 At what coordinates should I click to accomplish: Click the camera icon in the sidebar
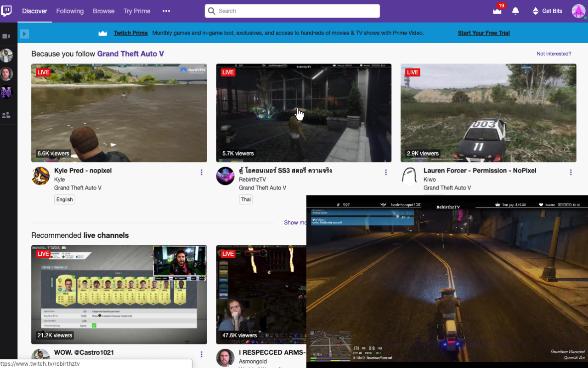pos(6,36)
